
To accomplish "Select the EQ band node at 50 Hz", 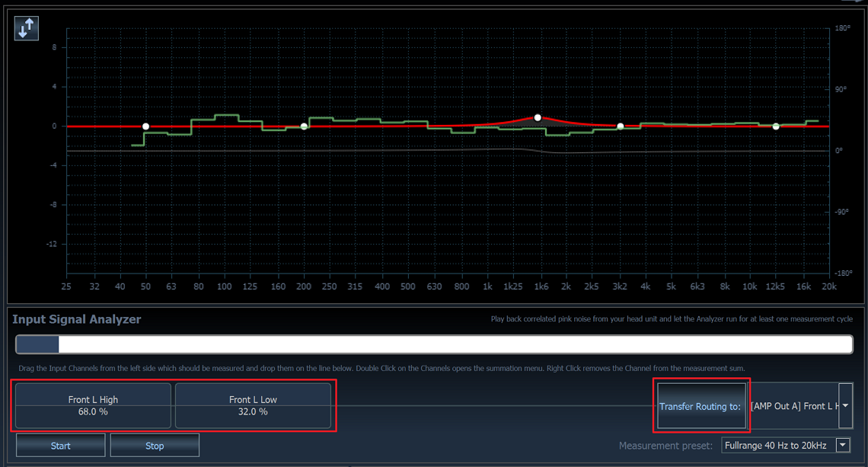I will pos(146,126).
